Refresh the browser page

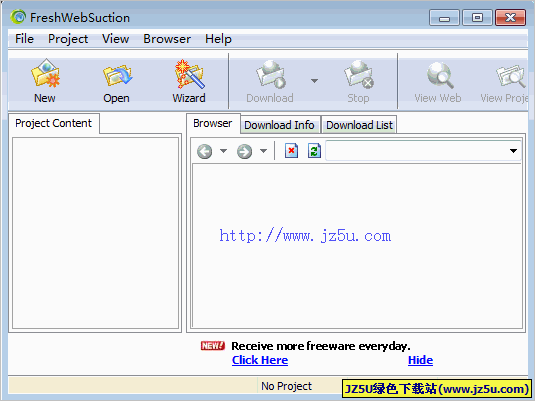[314, 151]
